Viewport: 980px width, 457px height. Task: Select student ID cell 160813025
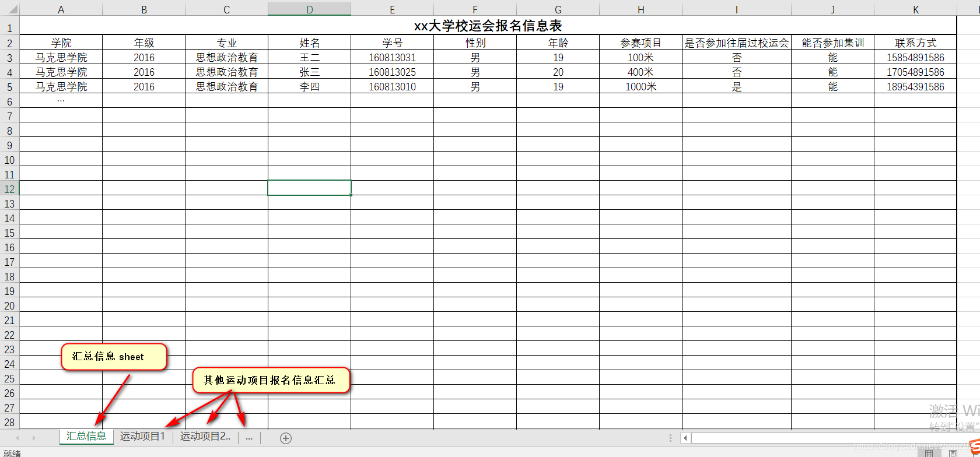[x=393, y=72]
